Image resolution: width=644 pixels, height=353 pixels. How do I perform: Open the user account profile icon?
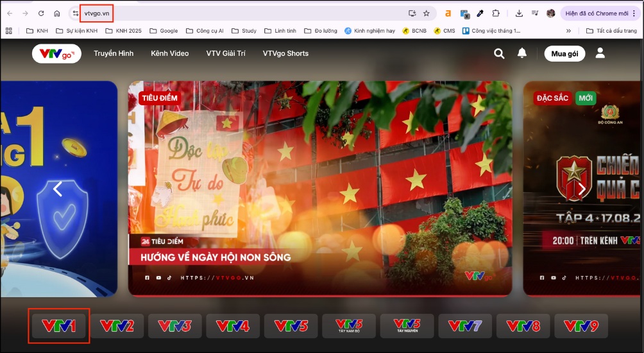[x=600, y=53]
